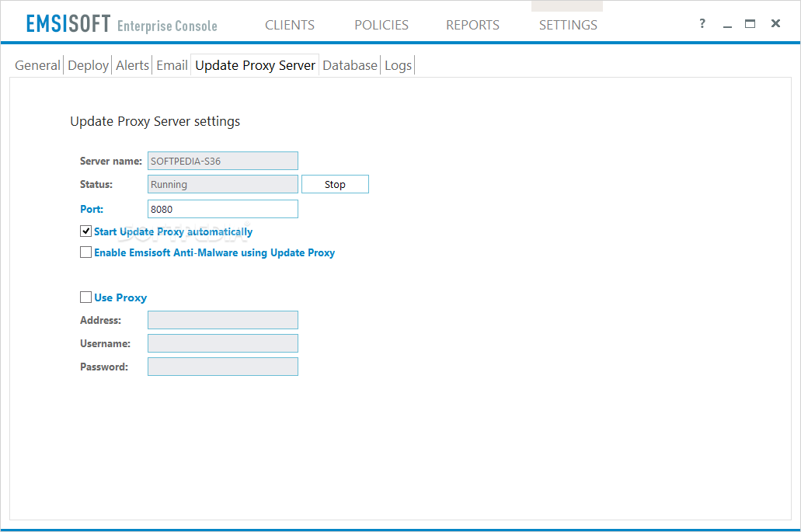The image size is (801, 532).
Task: Click the Status label
Action: click(x=96, y=184)
